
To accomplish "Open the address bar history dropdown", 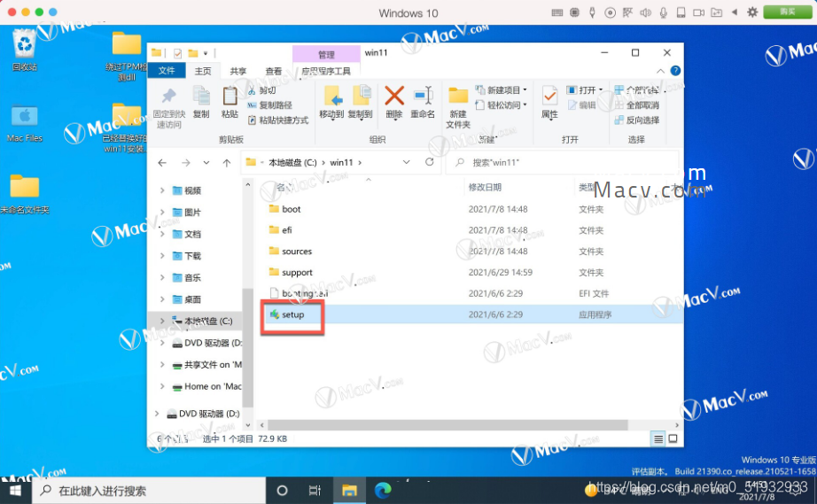I will 407,162.
